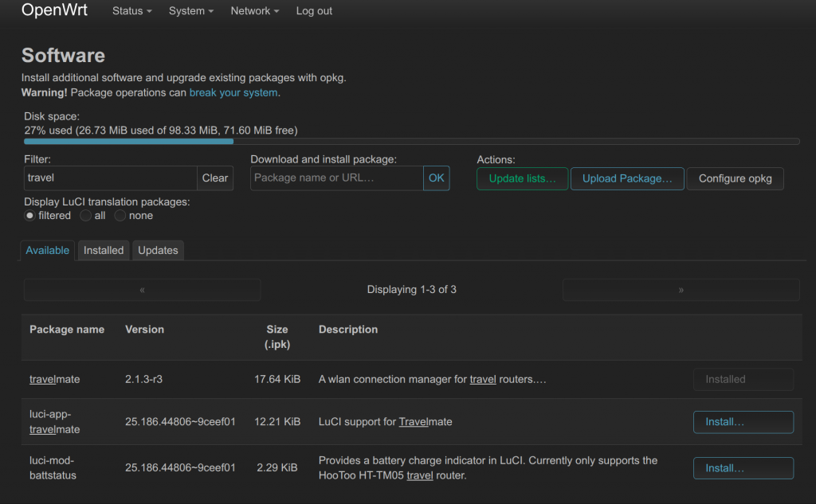Expand the System menu

(191, 11)
